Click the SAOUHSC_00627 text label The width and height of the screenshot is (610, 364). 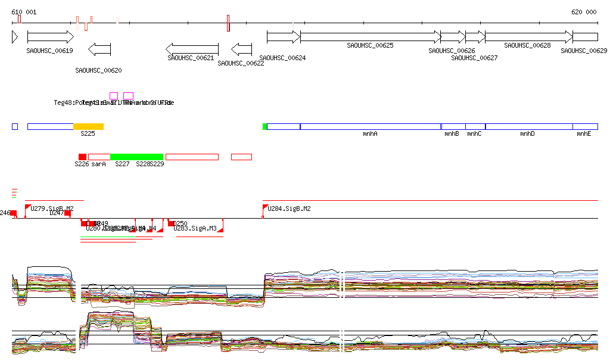click(474, 58)
